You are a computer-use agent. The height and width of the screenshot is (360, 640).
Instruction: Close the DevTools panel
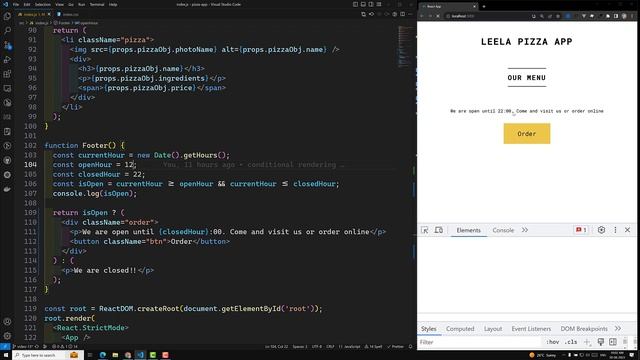pos(627,230)
